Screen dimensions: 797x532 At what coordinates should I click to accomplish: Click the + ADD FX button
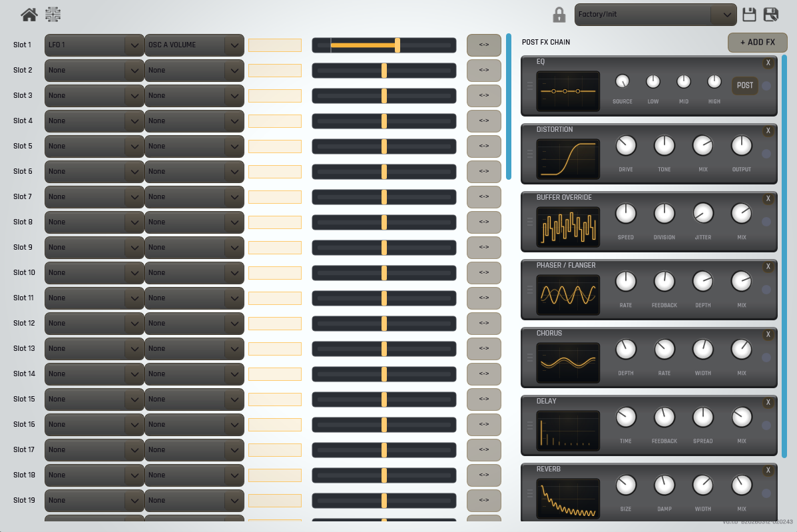[757, 41]
